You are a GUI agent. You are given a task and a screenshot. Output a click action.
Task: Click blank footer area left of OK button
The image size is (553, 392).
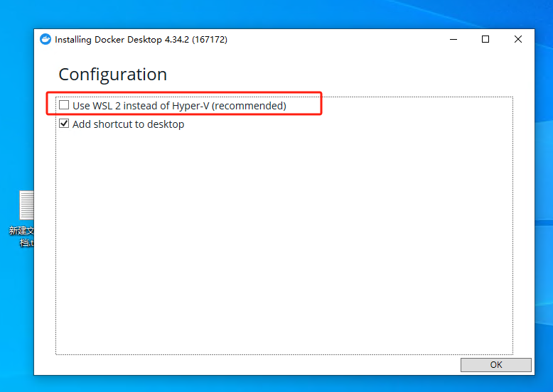[249, 364]
